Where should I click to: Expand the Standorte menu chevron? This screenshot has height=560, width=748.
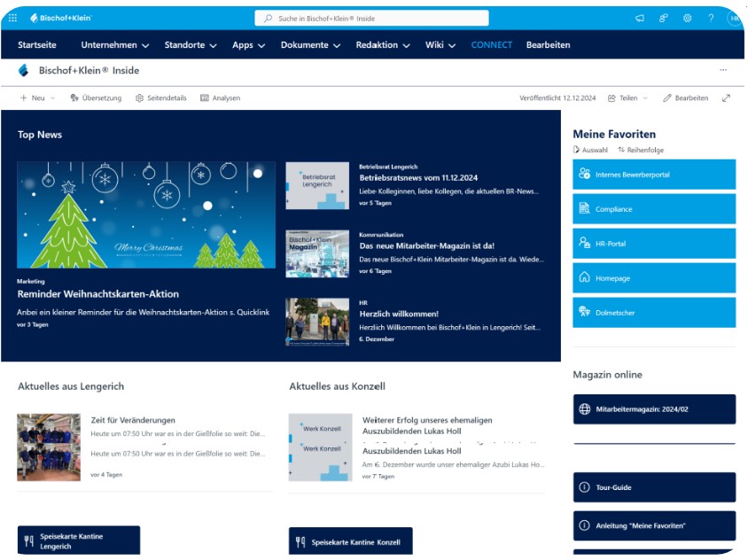tap(214, 46)
